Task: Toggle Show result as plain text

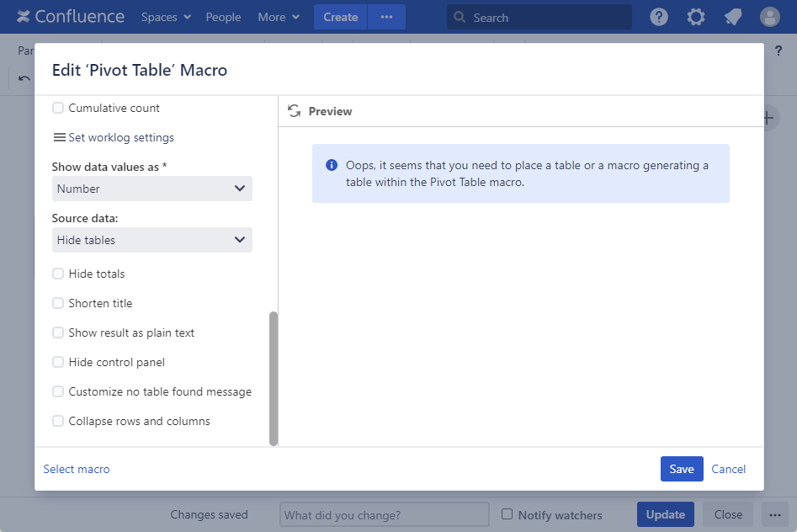Action: (58, 332)
